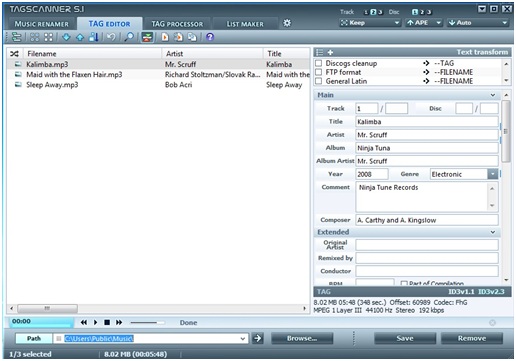
Task: Sort by the Filename column header
Action: point(92,54)
